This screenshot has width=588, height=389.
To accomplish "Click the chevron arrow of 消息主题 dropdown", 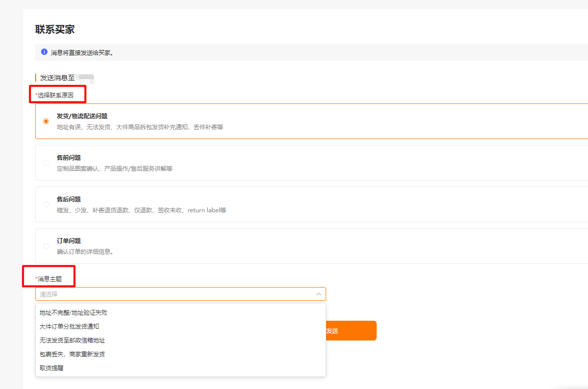I will (318, 294).
